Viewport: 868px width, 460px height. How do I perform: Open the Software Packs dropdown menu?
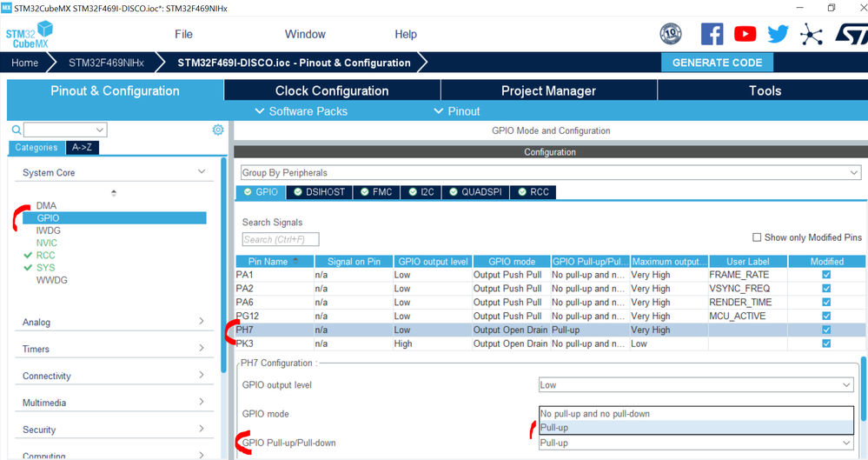point(301,111)
